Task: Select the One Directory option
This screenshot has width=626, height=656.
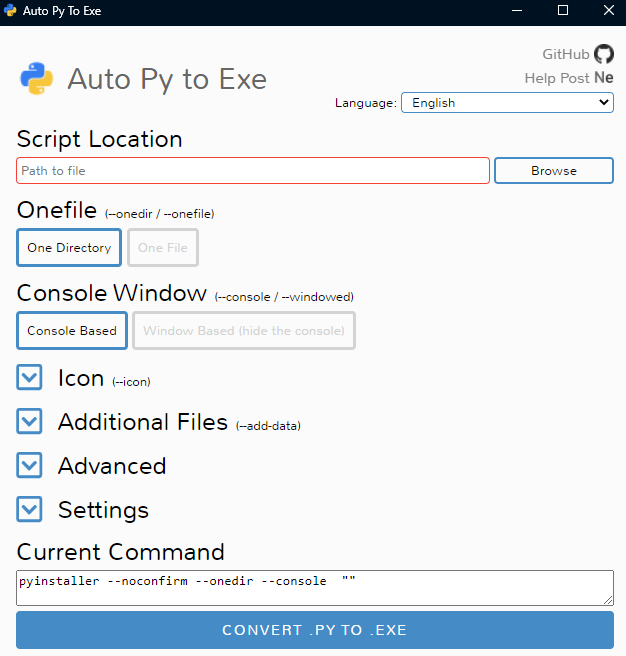Action: 69,248
